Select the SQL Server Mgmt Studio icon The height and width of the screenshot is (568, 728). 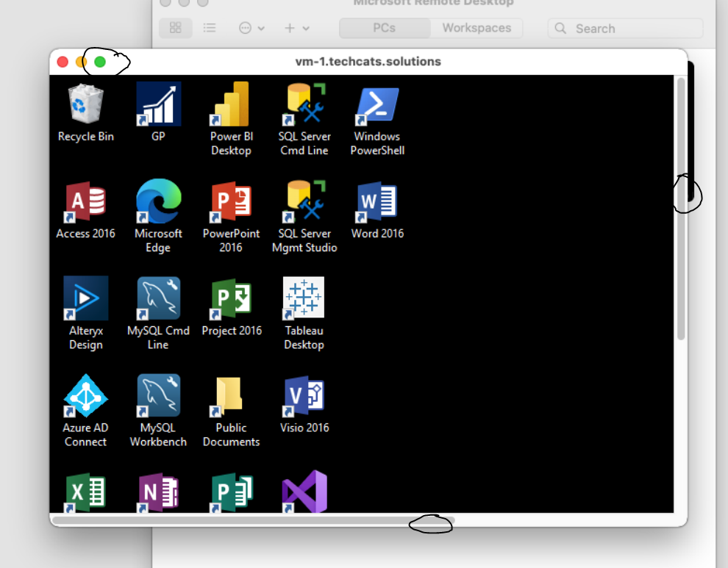click(304, 201)
